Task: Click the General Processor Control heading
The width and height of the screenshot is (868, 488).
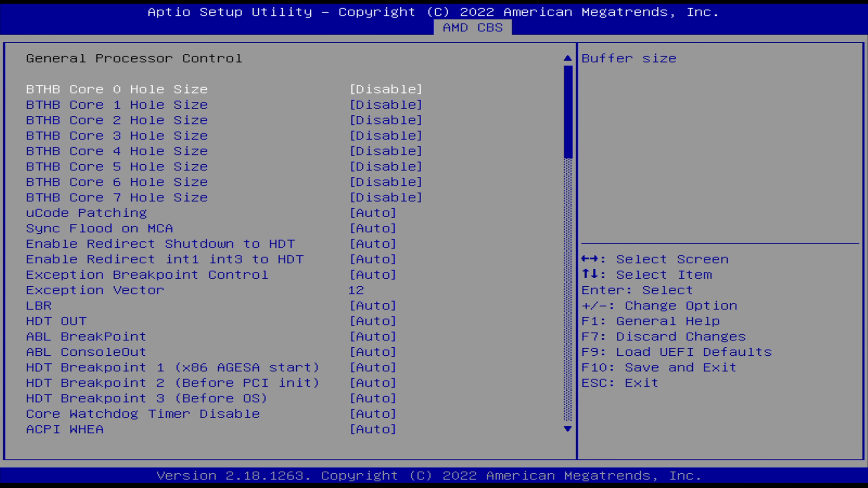Action: [134, 59]
